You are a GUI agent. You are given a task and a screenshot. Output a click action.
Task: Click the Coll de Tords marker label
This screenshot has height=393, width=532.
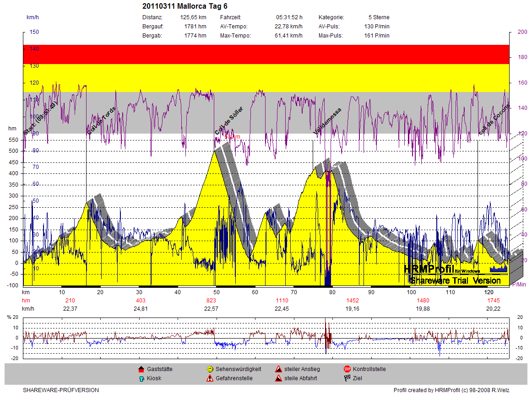(x=101, y=121)
